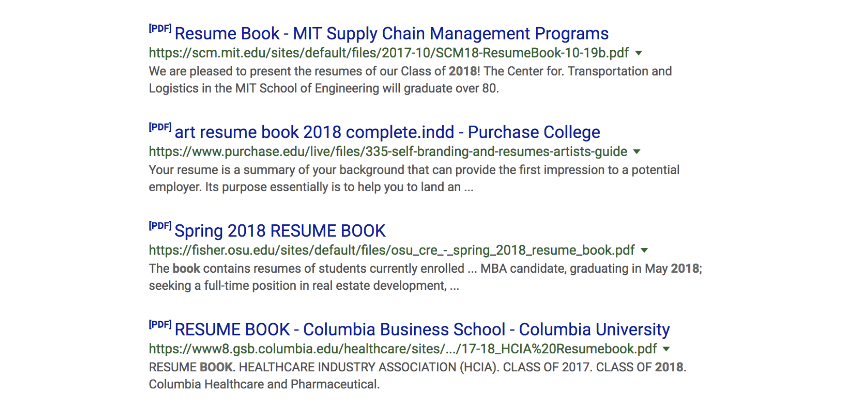Click the snippet starting "We are pleased to present"
Image resolution: width=868 pixels, height=411 pixels.
410,80
